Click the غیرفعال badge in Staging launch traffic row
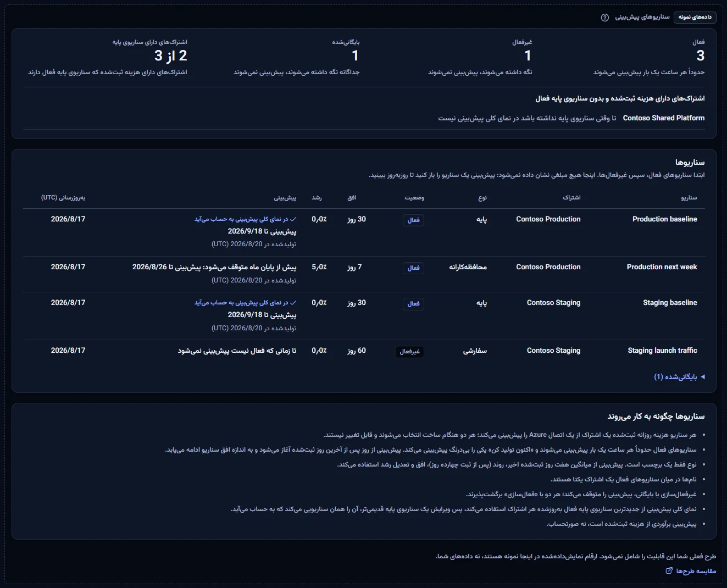 pos(409,352)
